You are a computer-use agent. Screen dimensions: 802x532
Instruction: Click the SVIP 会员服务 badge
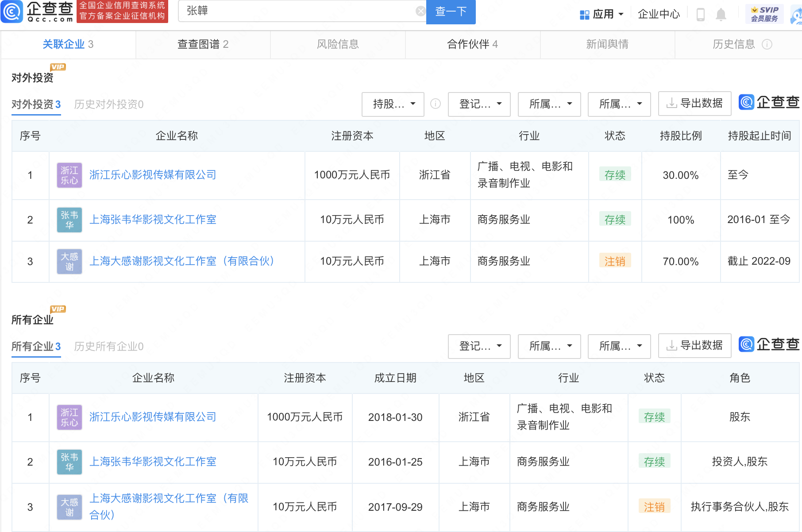[764, 13]
